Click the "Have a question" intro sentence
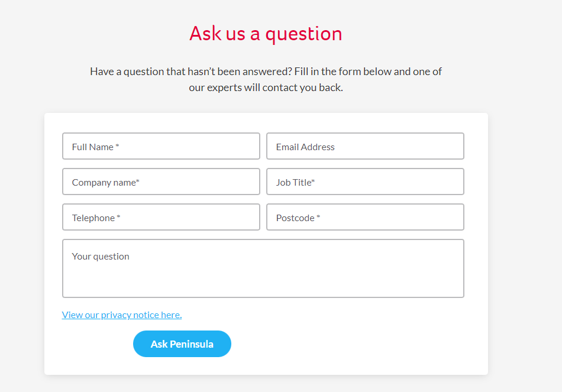562x392 pixels. click(266, 72)
